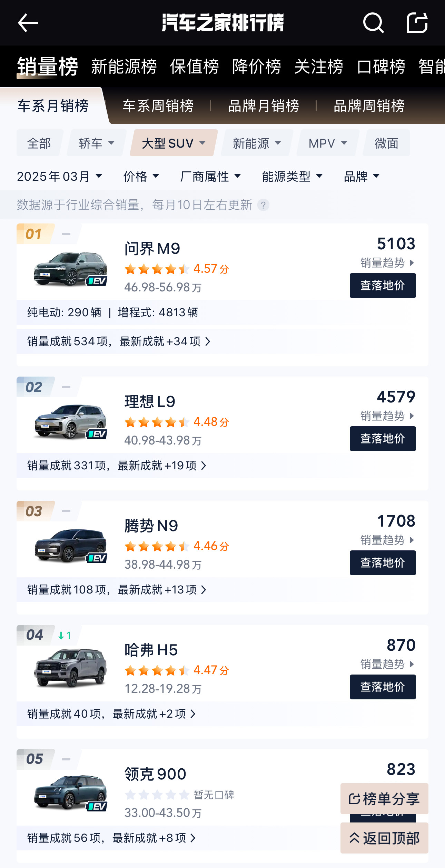Open the 2025年03月 date dropdown
445x868 pixels.
pos(60,177)
